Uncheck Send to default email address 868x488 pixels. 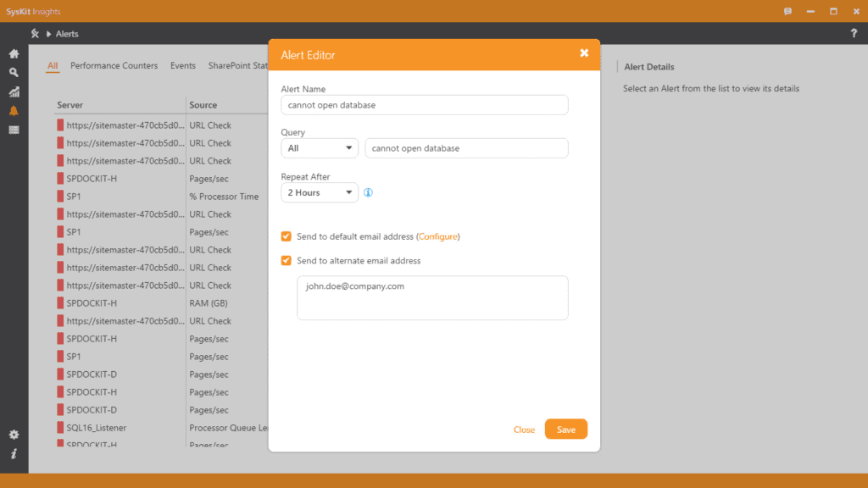click(287, 236)
